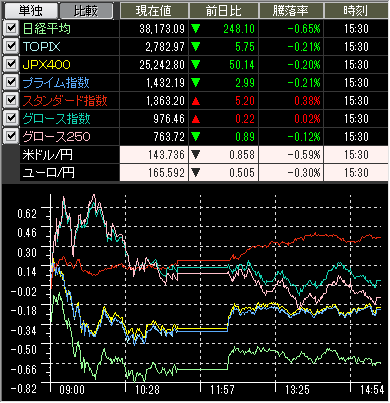
Task: Toggle the グロース250 checkbox
Action: (x=11, y=136)
